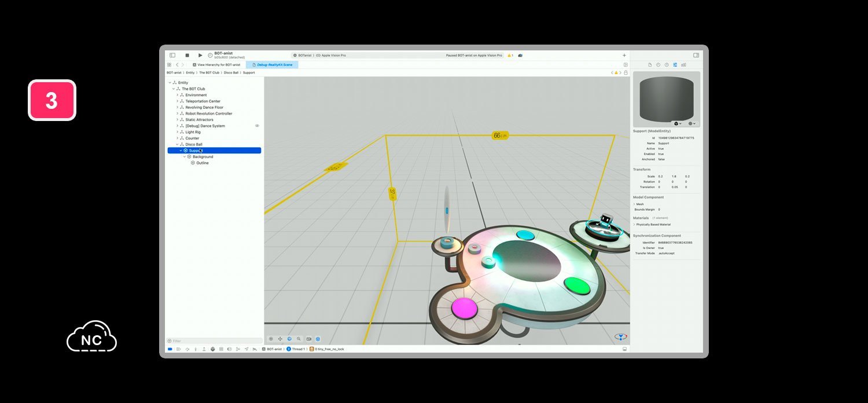Click the step into icon
868x403 pixels.
point(196,349)
